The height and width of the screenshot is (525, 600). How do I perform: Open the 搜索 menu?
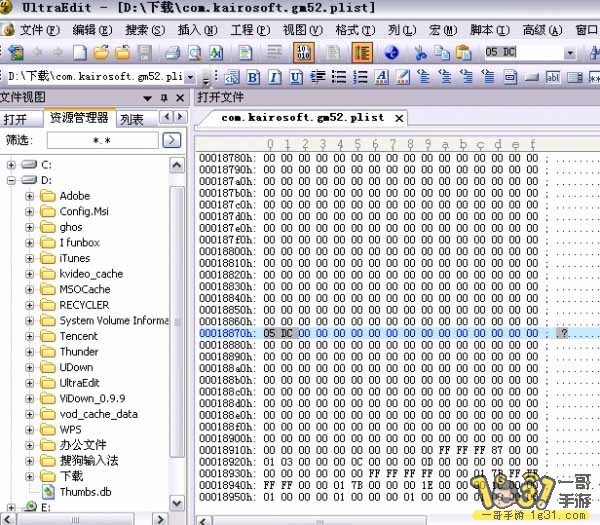[145, 30]
